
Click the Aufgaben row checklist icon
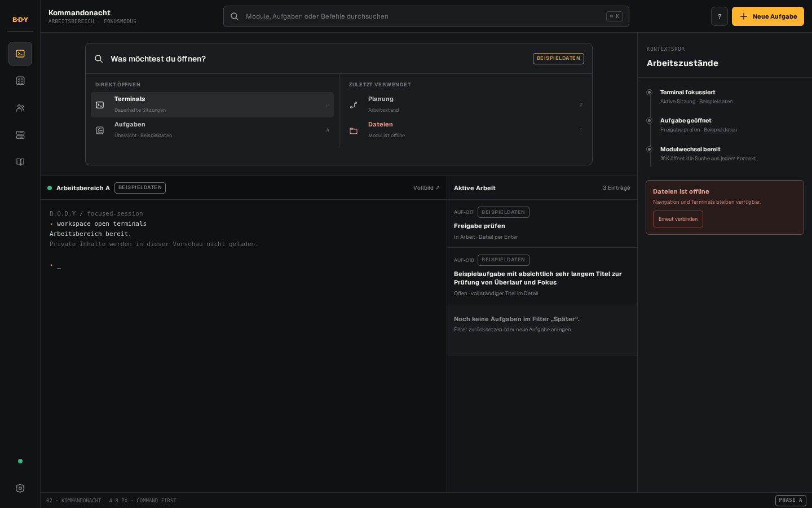(100, 130)
